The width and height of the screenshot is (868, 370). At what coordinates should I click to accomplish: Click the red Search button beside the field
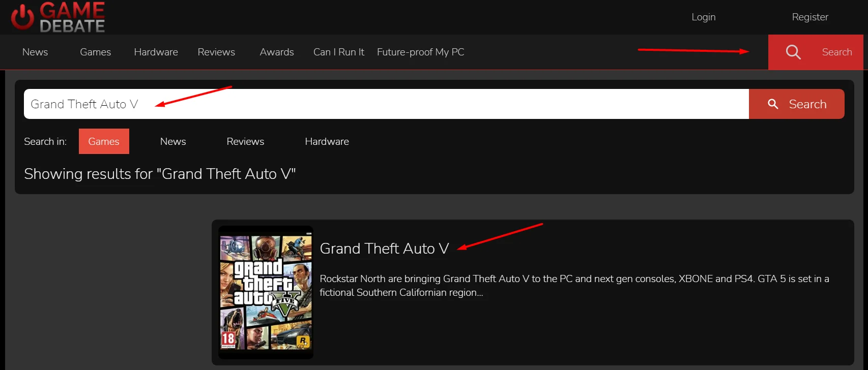[x=797, y=104]
